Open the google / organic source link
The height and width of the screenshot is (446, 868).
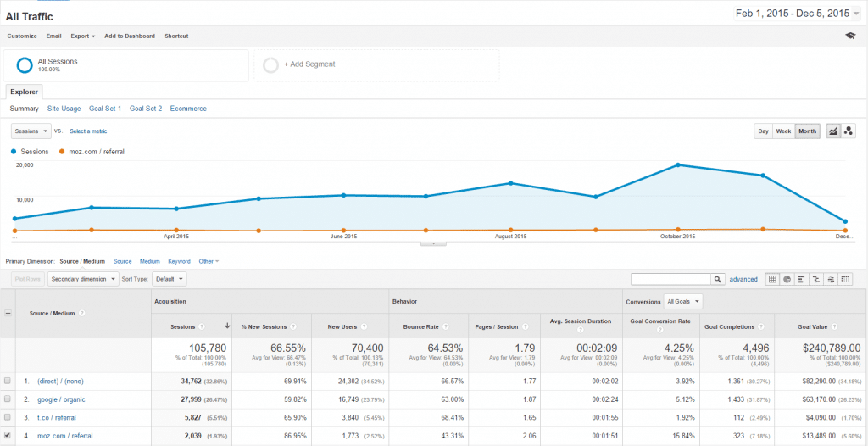click(61, 399)
